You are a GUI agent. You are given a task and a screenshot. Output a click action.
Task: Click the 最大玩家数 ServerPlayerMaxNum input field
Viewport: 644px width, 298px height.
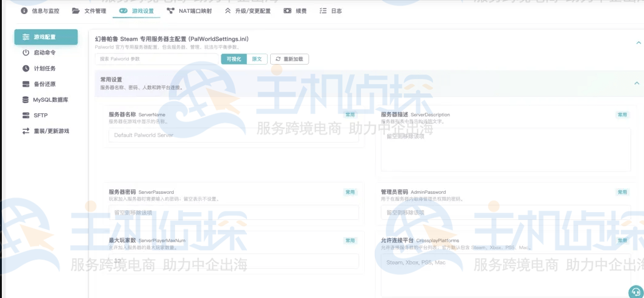coord(234,261)
